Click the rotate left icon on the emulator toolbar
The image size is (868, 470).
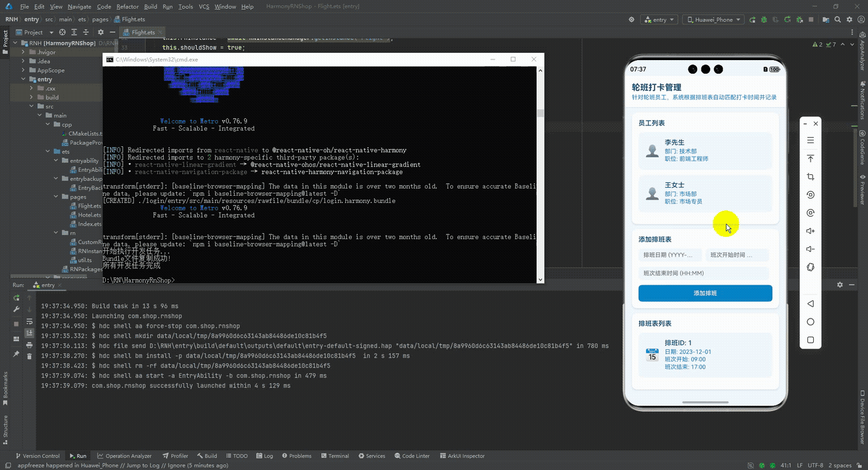point(811,195)
